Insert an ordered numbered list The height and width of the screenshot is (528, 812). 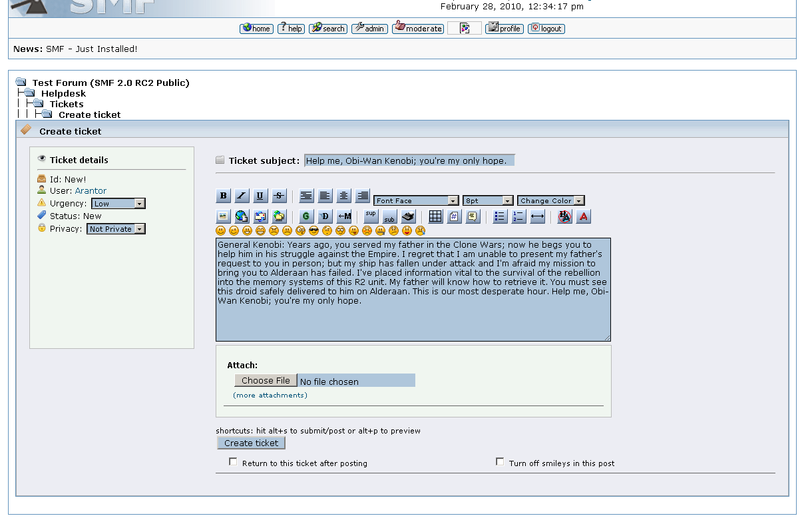pos(519,216)
